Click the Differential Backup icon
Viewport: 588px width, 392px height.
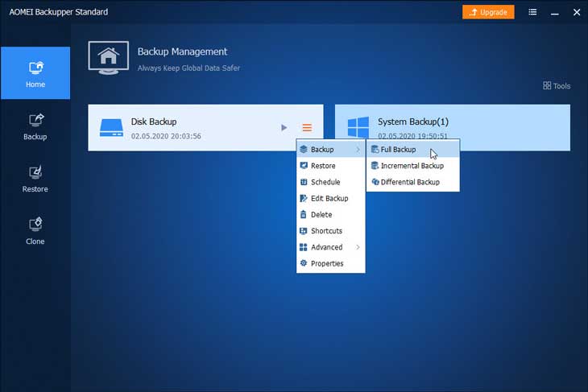pos(375,182)
